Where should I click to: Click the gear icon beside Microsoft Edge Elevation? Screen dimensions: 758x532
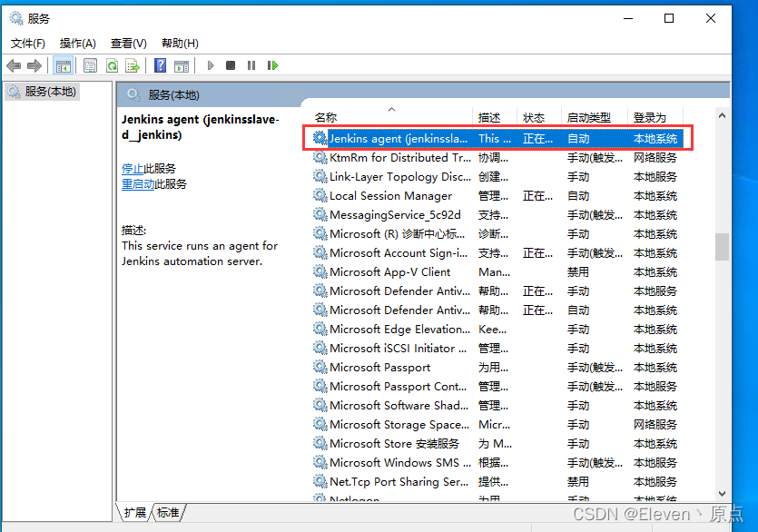pos(320,329)
